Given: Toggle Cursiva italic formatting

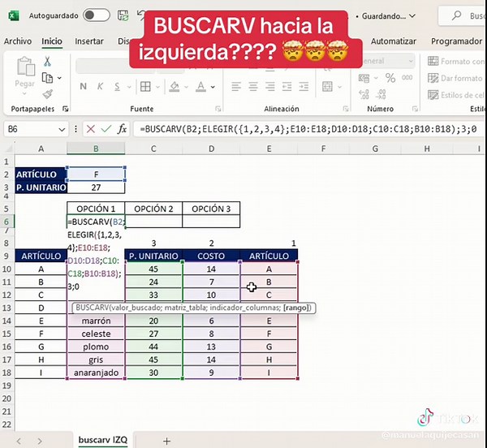Looking at the screenshot, I should click(100, 86).
